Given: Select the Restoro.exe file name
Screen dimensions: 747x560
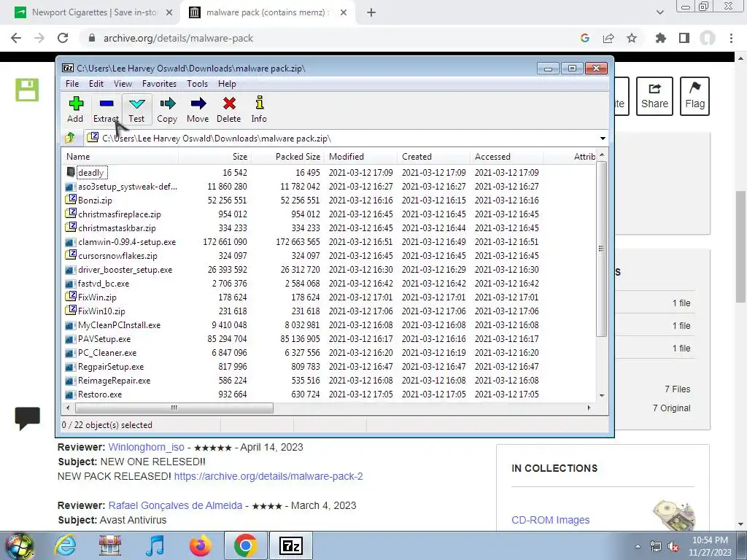Looking at the screenshot, I should pyautogui.click(x=100, y=394).
